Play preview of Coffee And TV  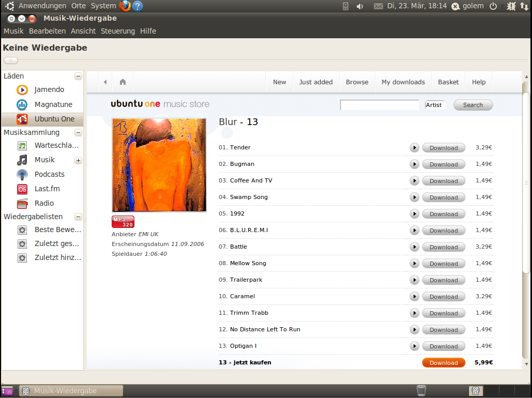(x=414, y=181)
